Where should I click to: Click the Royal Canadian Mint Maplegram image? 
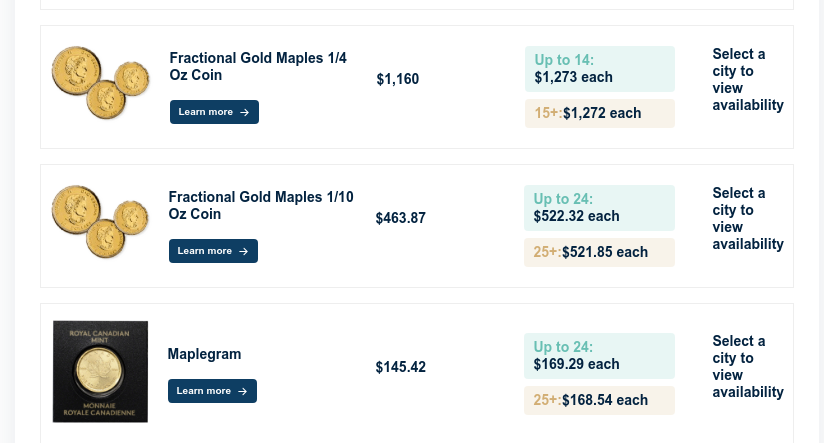pos(100,372)
